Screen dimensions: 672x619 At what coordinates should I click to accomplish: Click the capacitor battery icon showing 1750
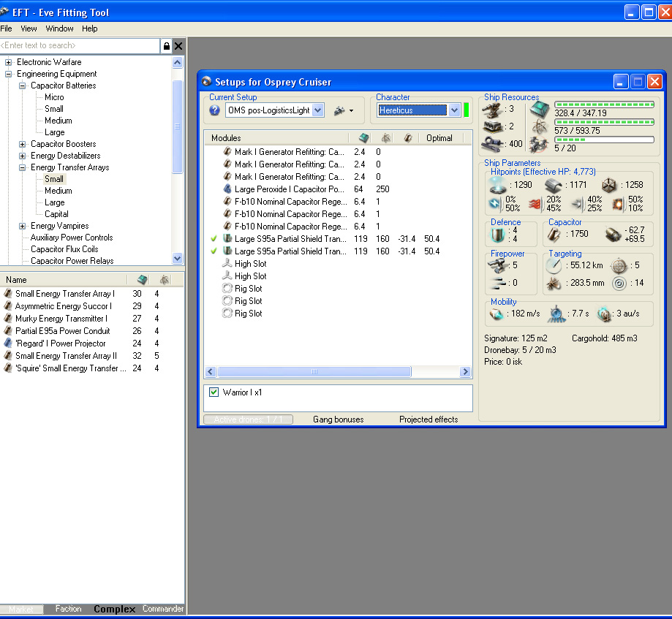click(x=554, y=234)
